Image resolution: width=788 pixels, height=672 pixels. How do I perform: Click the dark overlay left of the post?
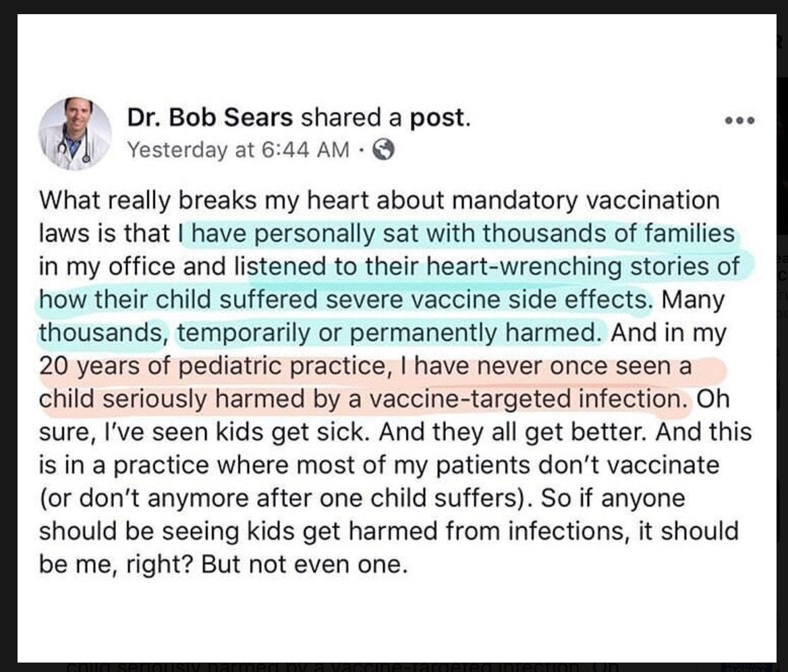click(9, 336)
